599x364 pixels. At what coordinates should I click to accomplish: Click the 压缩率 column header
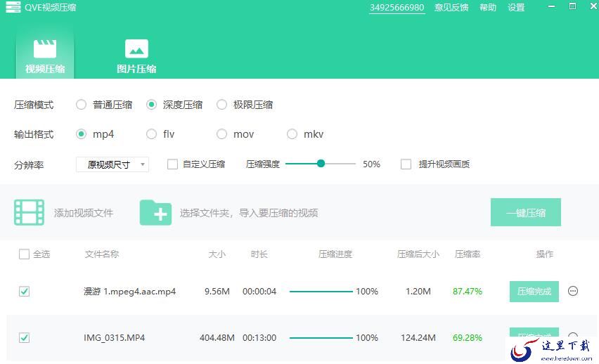[468, 254]
